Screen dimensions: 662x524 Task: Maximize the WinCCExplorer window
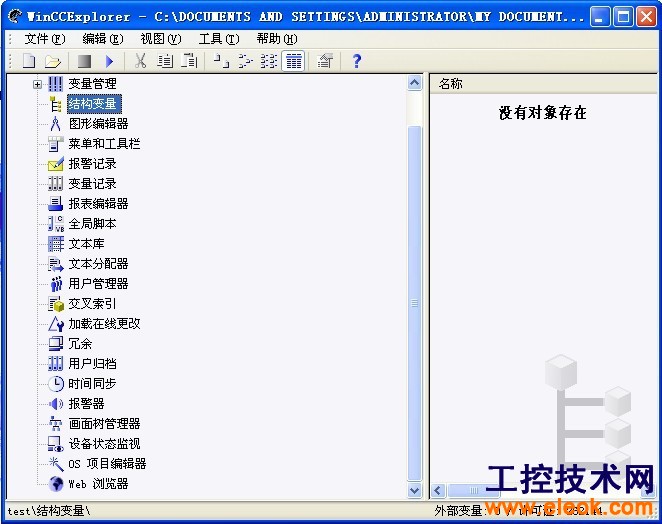[623, 16]
